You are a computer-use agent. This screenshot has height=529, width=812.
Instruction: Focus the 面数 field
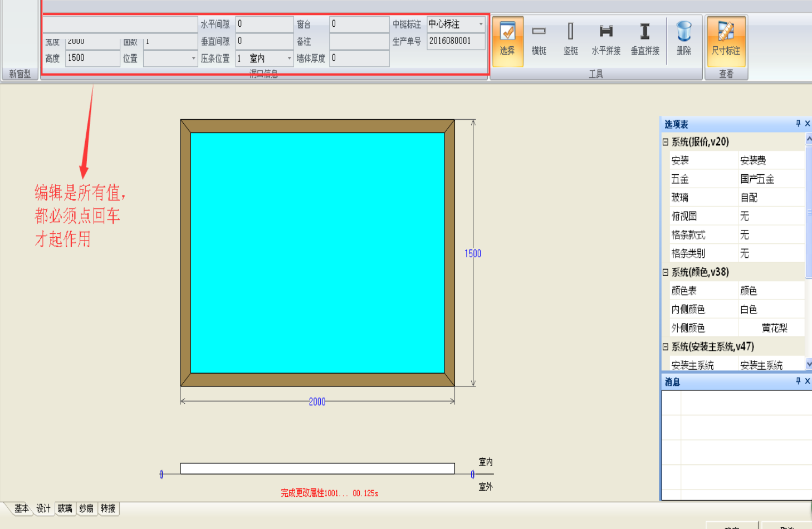[x=170, y=42]
